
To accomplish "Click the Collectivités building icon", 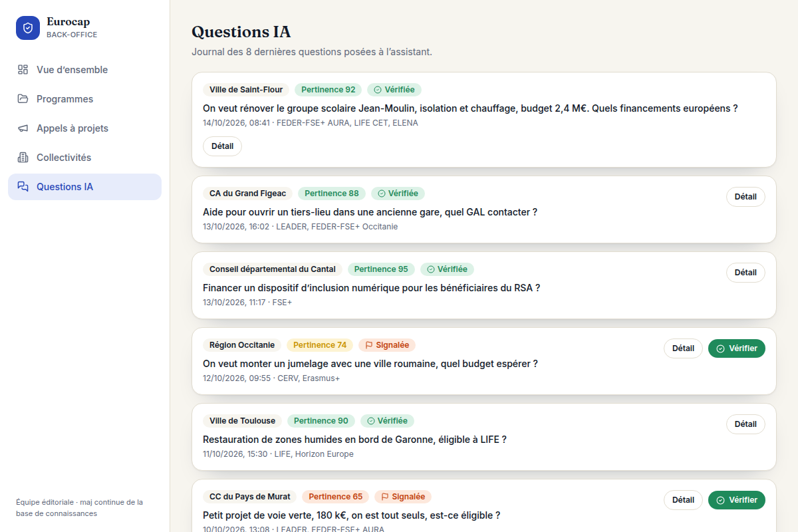I will [x=23, y=158].
